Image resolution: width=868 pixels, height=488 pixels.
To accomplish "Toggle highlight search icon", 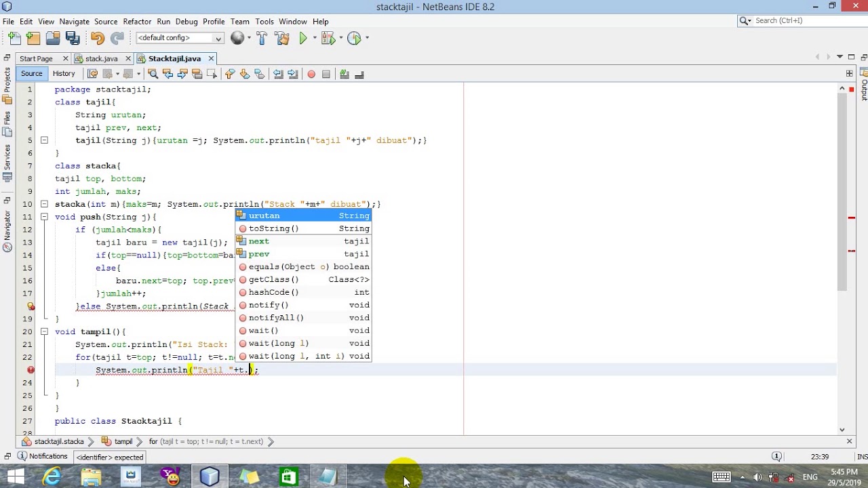I will (197, 74).
